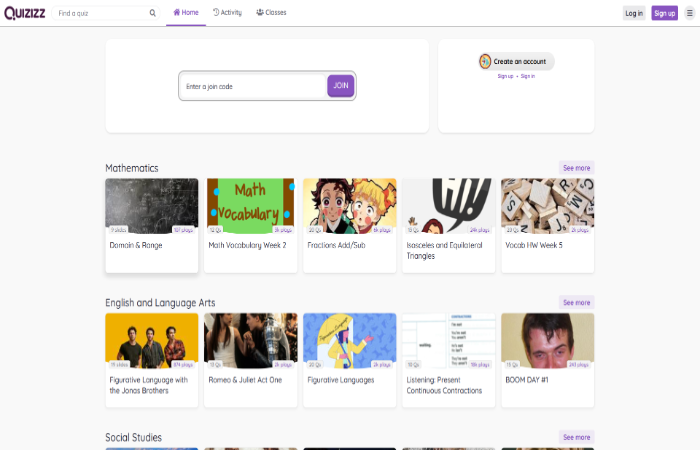Open the Classes tab

coord(271,12)
